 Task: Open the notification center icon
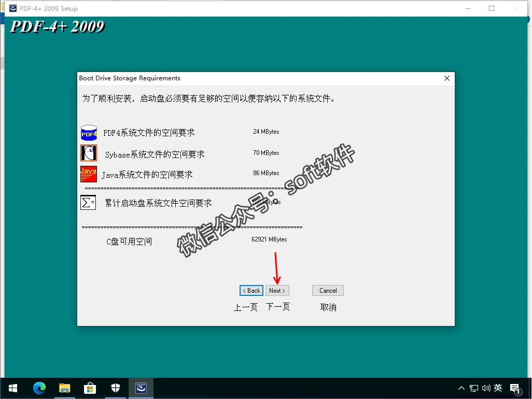(x=515, y=389)
